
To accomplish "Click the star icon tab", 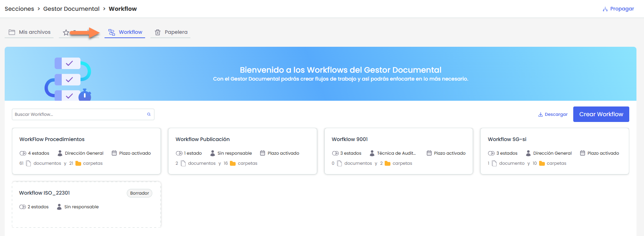I will [x=66, y=32].
